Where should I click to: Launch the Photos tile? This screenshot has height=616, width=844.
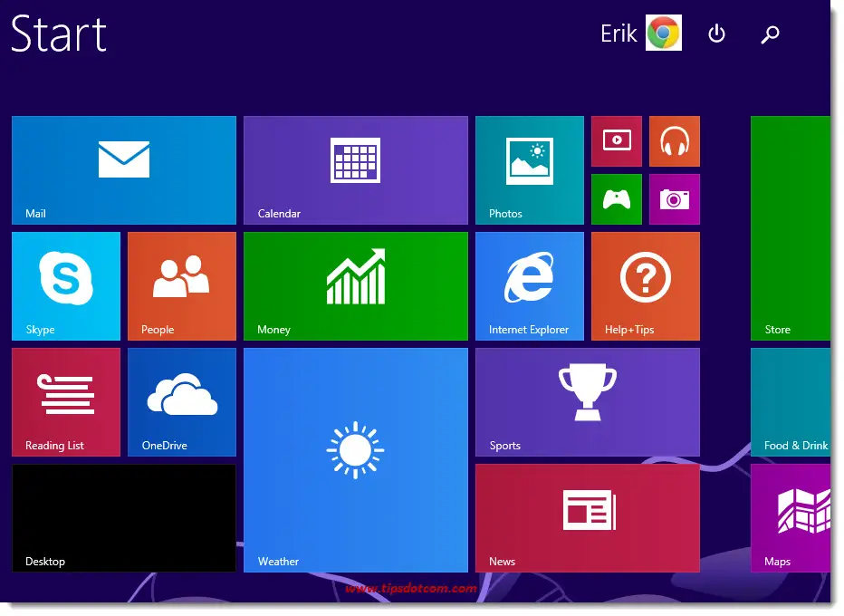pyautogui.click(x=530, y=170)
